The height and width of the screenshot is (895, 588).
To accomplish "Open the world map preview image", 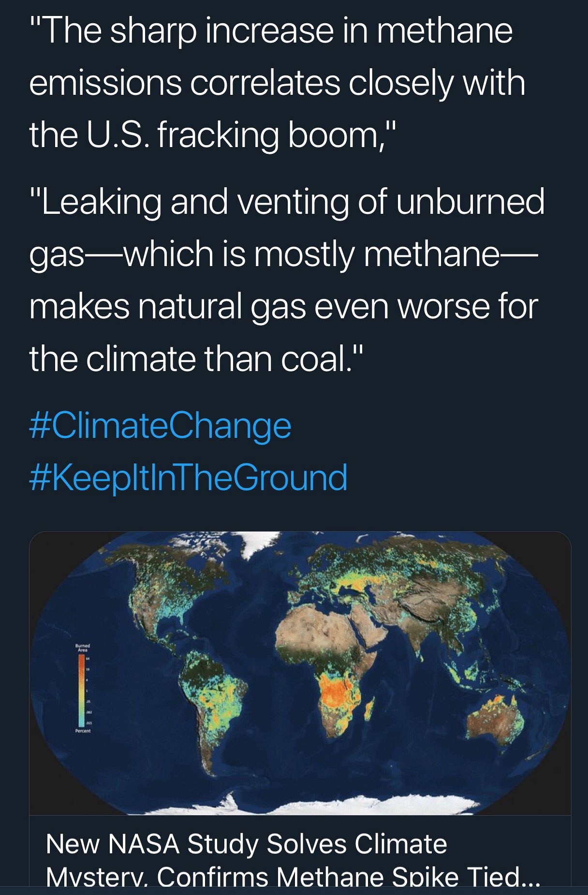I will coord(300,672).
